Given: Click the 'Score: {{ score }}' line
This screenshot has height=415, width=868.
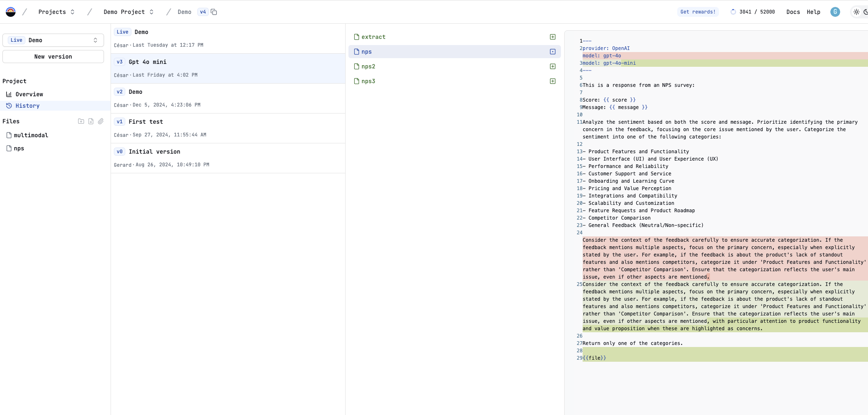Looking at the screenshot, I should pos(609,100).
